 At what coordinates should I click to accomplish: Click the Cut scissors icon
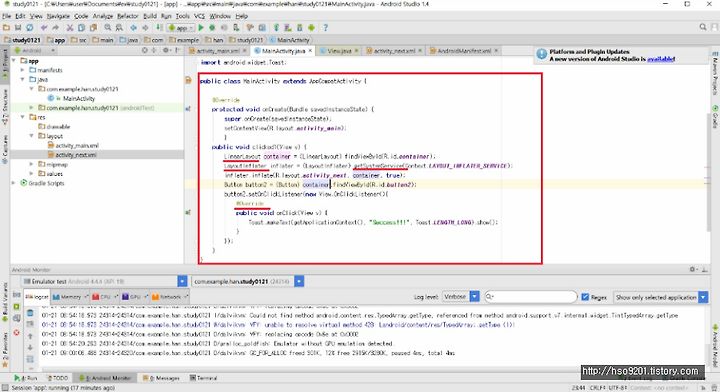(x=70, y=28)
